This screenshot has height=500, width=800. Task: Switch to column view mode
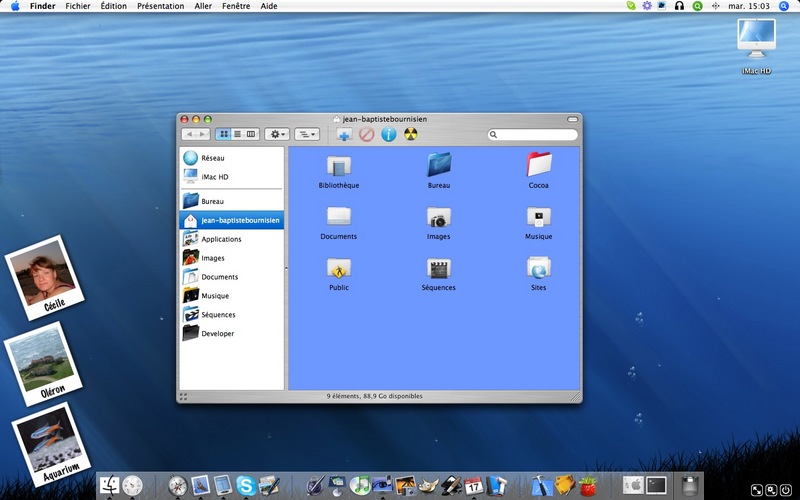click(251, 134)
